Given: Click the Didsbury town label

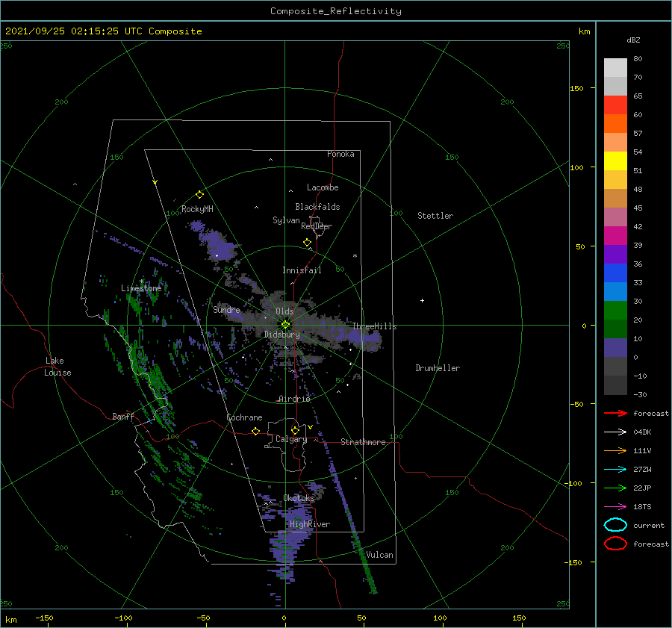Looking at the screenshot, I should [281, 335].
